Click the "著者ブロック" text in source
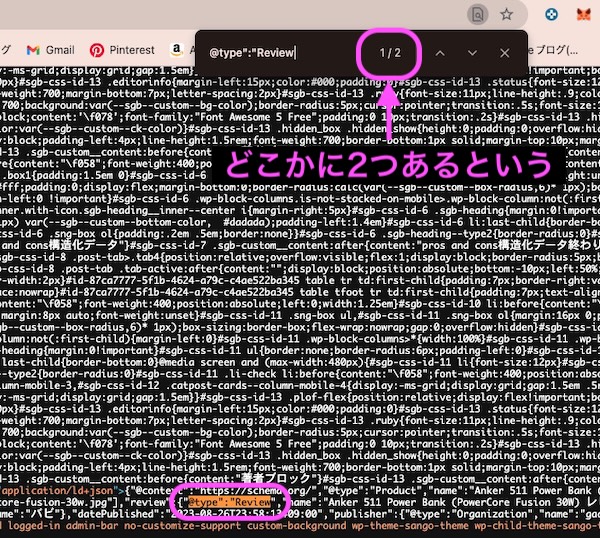 pyautogui.click(x=275, y=478)
